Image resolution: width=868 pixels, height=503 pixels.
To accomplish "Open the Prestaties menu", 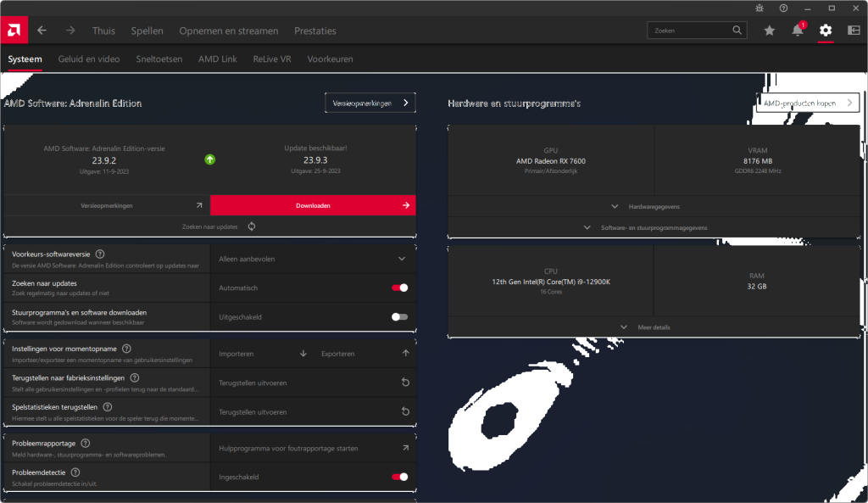I will (x=314, y=31).
